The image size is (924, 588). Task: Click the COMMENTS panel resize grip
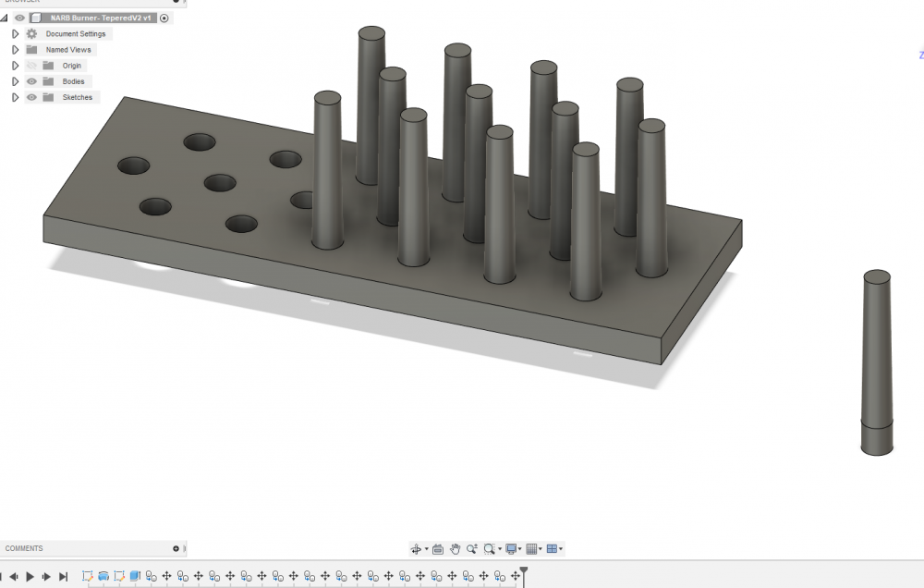coord(185,548)
